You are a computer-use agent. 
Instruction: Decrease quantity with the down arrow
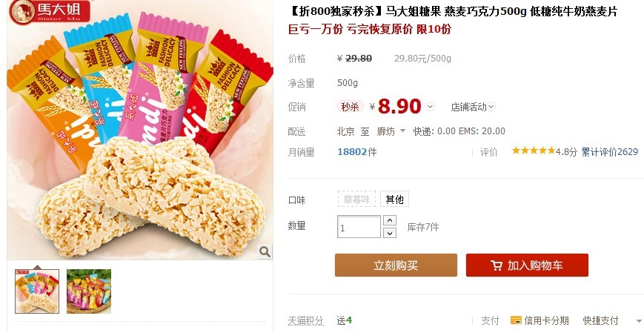[x=390, y=233]
